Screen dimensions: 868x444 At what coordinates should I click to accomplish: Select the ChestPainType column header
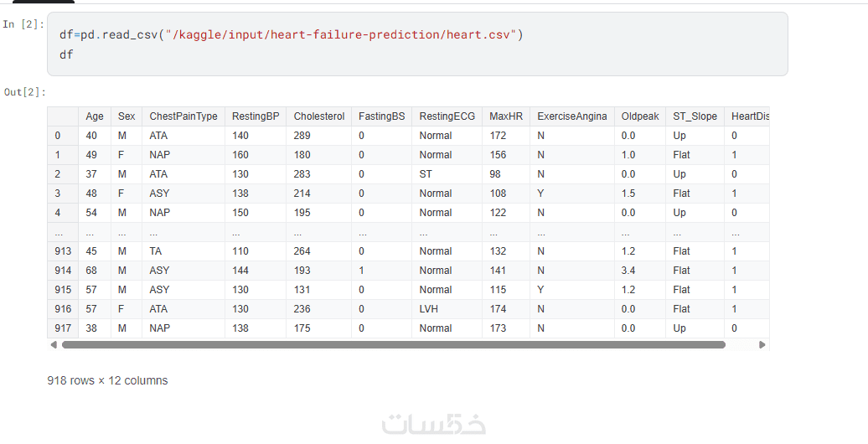tap(183, 116)
